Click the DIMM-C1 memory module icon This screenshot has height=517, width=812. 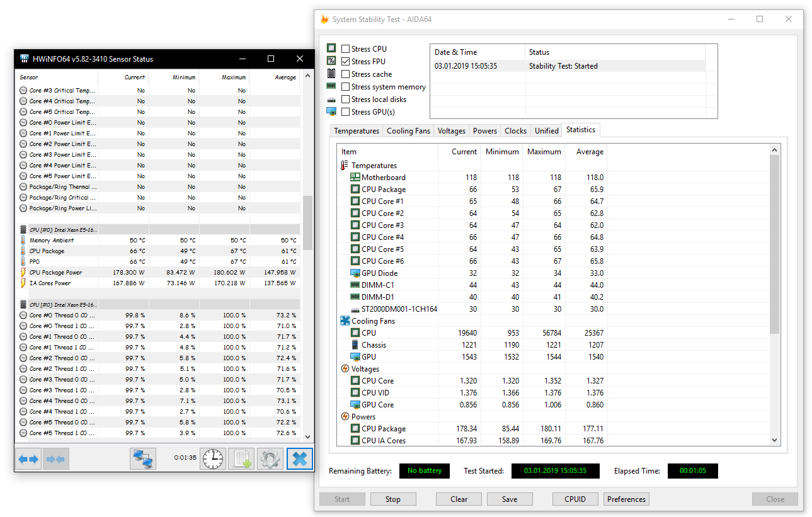click(355, 285)
